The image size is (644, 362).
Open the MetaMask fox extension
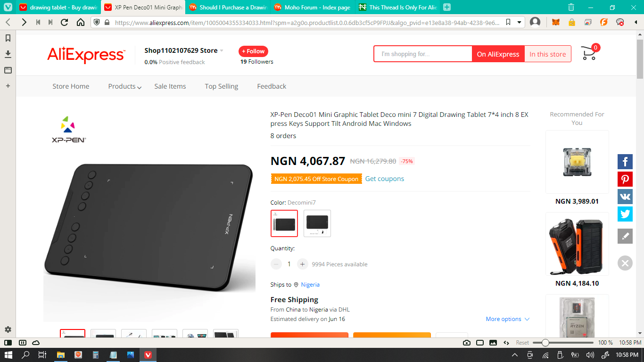click(x=556, y=22)
